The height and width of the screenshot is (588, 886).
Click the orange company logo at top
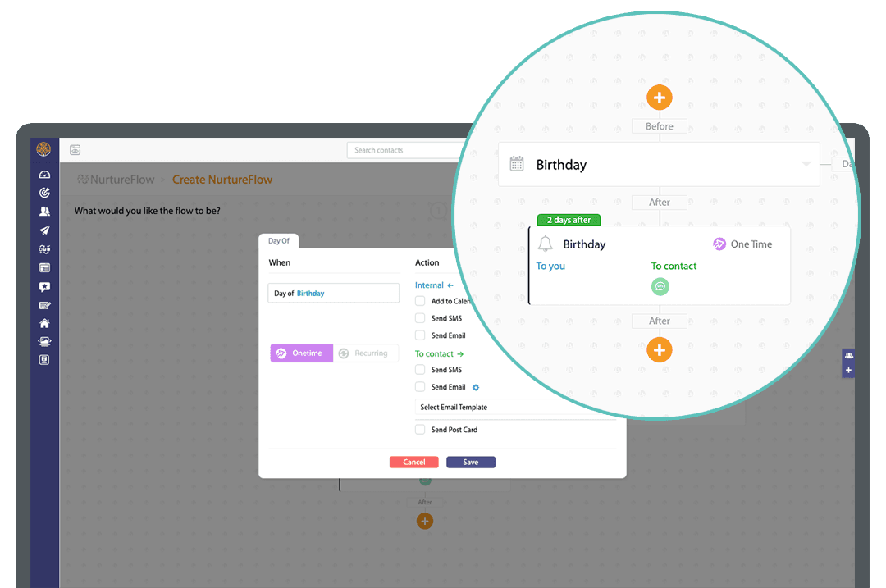43,149
